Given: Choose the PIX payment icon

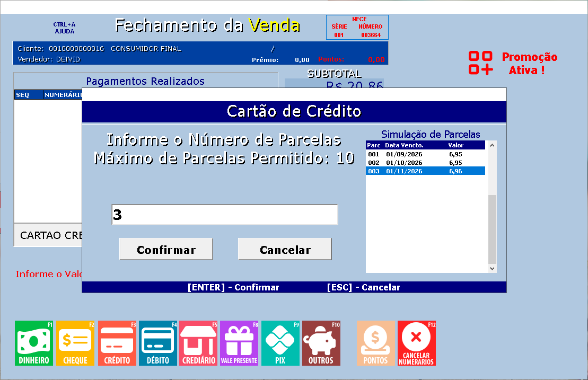Looking at the screenshot, I should click(x=280, y=343).
